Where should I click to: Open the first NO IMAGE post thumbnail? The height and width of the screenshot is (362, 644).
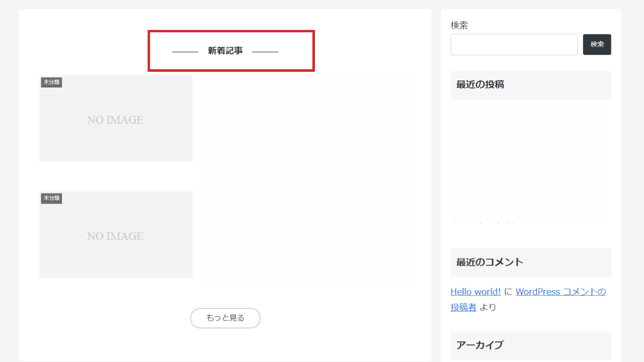pos(116,119)
